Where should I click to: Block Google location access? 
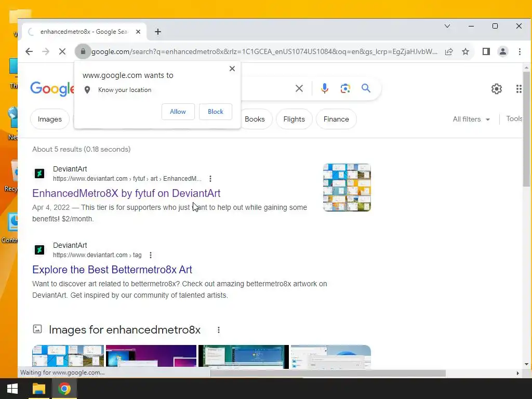tap(216, 112)
